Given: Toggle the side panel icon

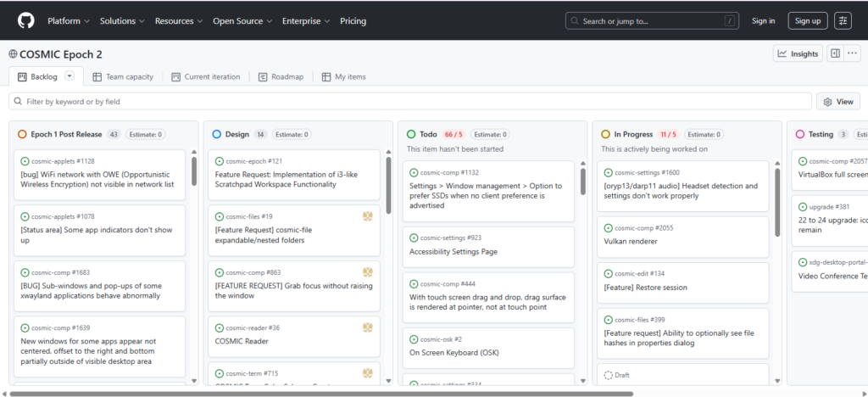Looking at the screenshot, I should click(x=835, y=53).
